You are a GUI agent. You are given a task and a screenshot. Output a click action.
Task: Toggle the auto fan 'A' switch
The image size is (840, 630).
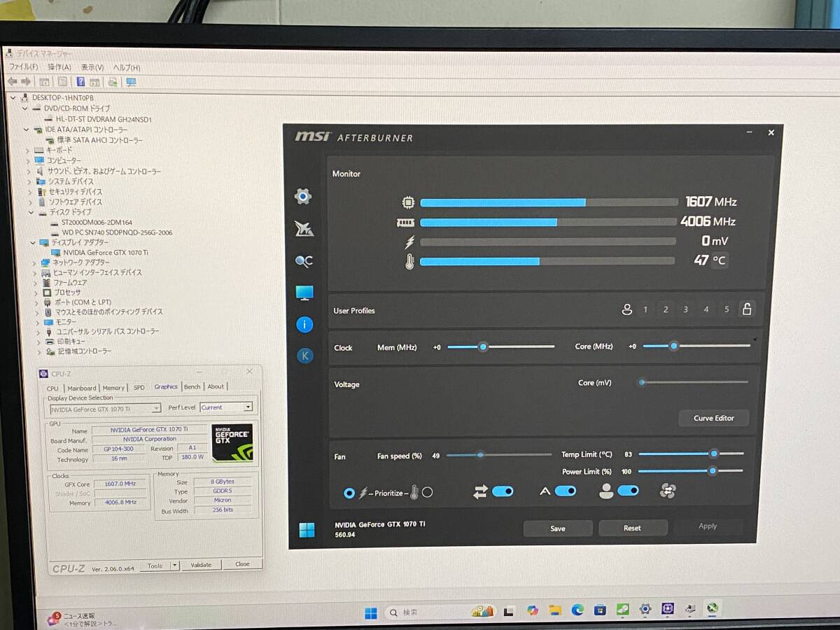(x=565, y=491)
